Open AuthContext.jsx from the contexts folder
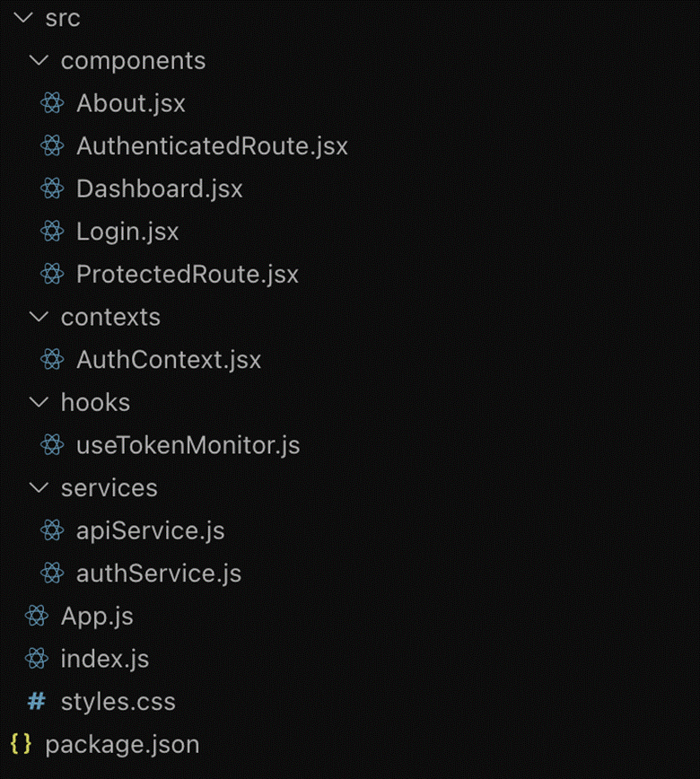This screenshot has width=700, height=779. [x=169, y=359]
